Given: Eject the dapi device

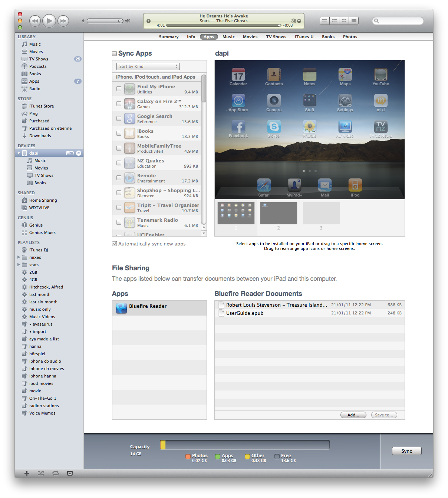Looking at the screenshot, I should click(x=79, y=153).
